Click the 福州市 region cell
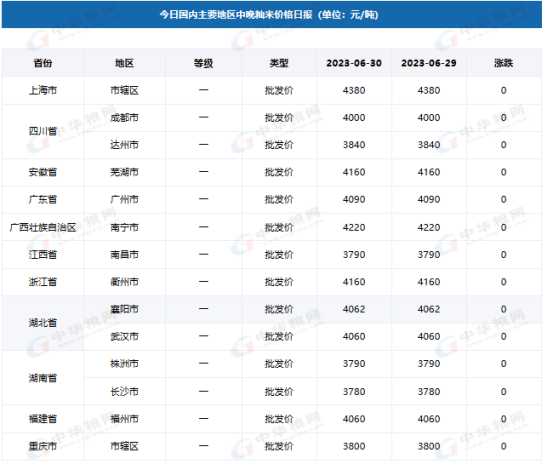The image size is (554, 464). pyautogui.click(x=124, y=419)
